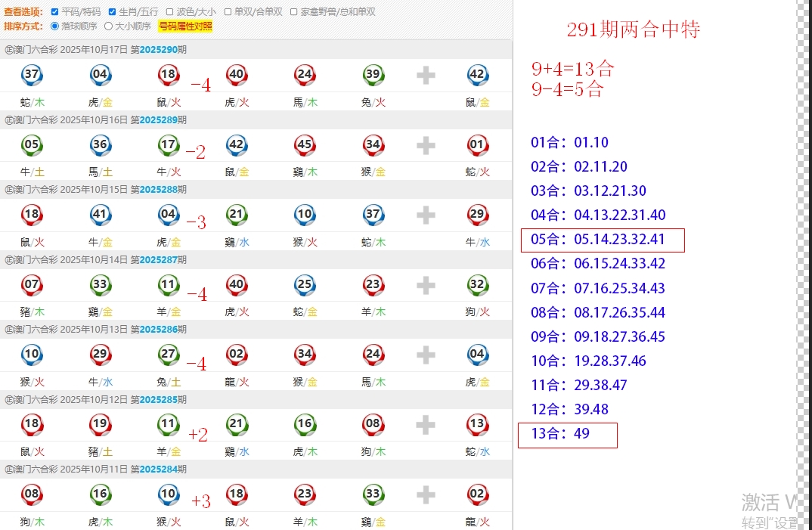Click special number ball 02 in period 2025284
This screenshot has height=530, width=812.
(477, 494)
